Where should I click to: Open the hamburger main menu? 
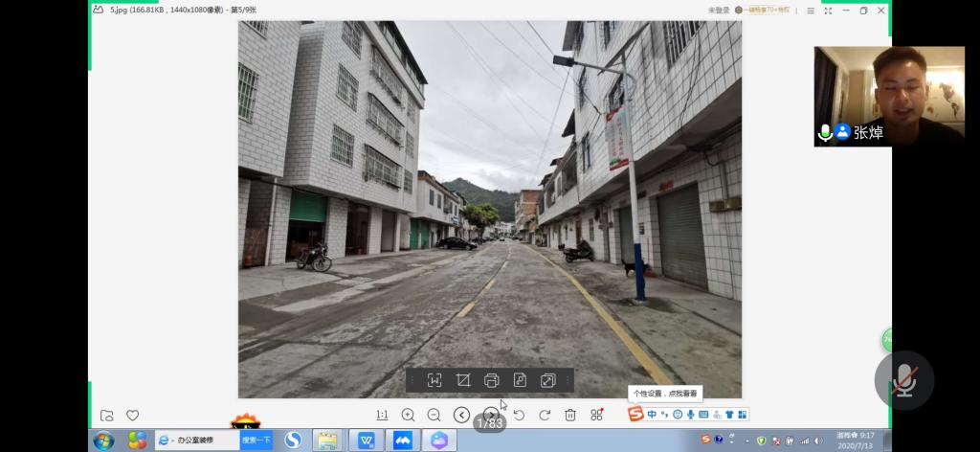pos(811,11)
